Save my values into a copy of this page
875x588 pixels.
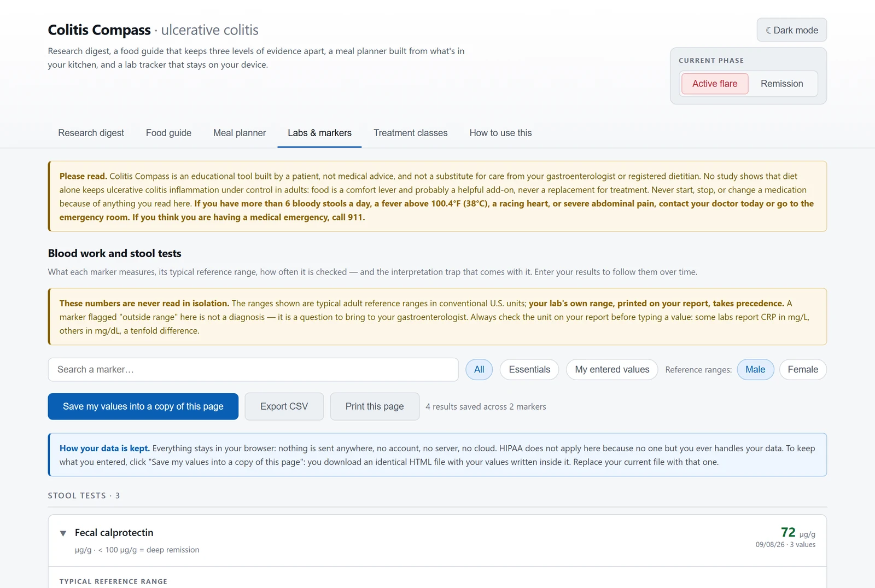[x=143, y=406]
